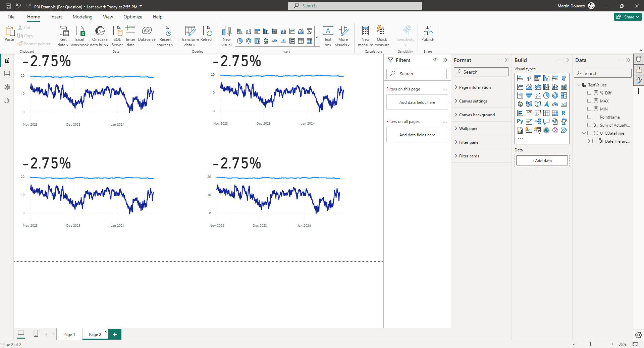Viewport: 644px width, 348px height.
Task: Select the Pie chart visual type
Action: click(546, 95)
